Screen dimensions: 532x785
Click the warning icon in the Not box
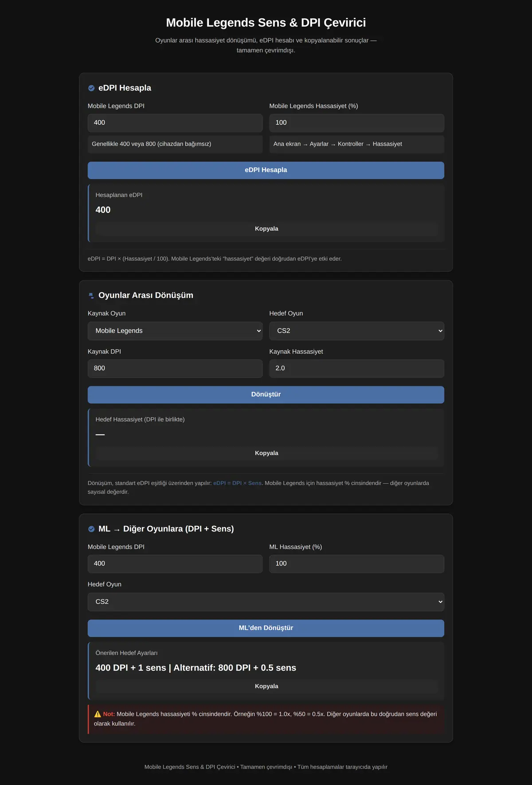(98, 714)
